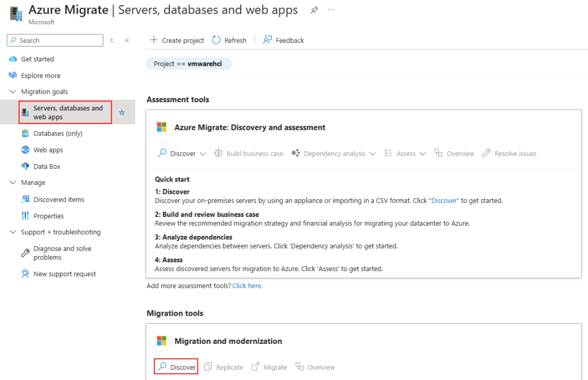Click the Diagnose and solve wrench icon

pos(25,253)
